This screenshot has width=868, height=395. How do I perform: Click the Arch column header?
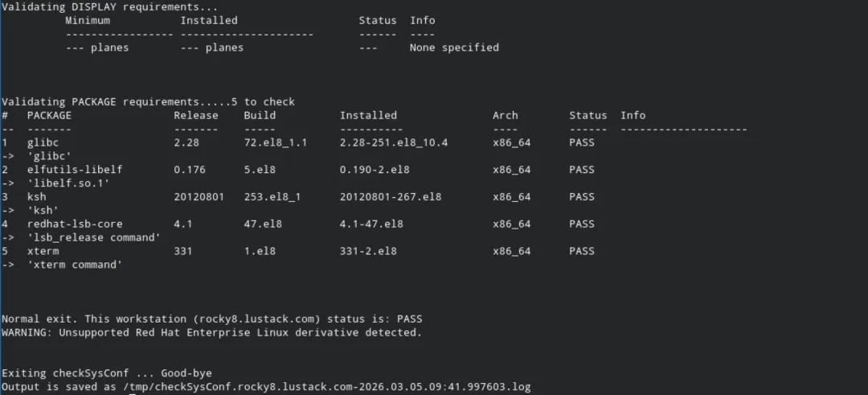click(506, 115)
